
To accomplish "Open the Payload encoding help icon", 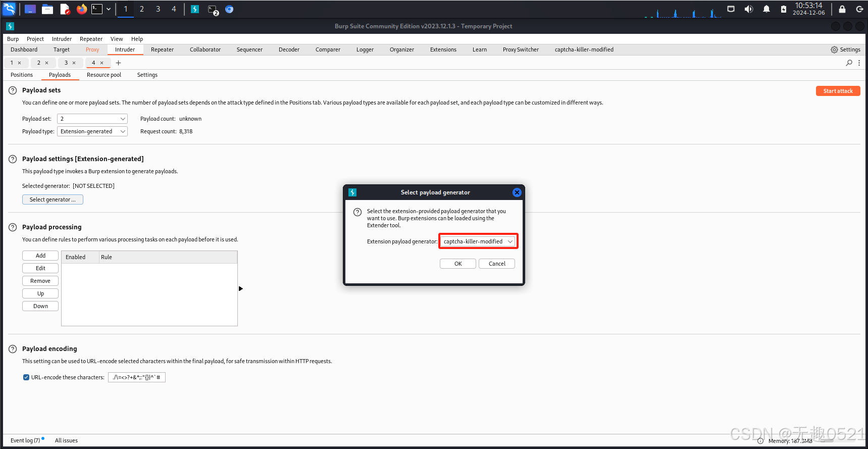I will 13,349.
